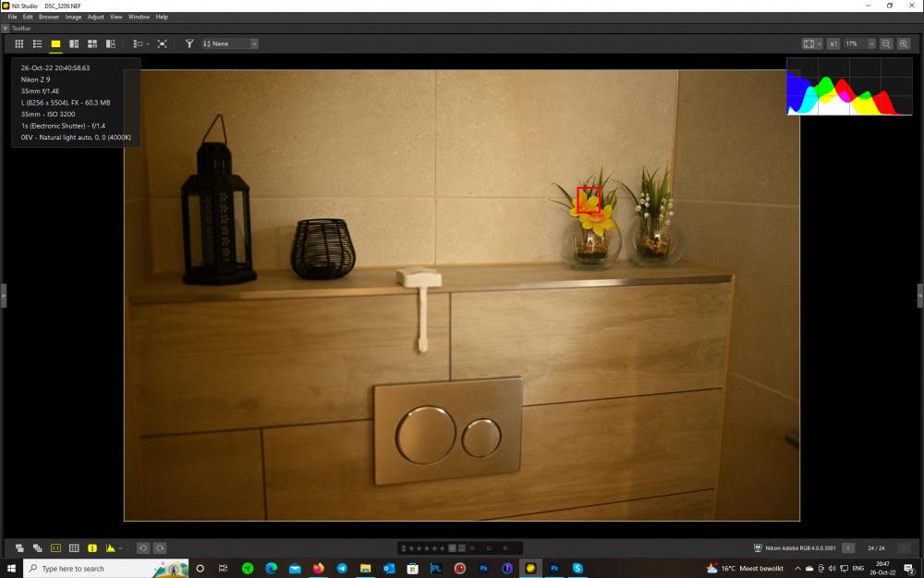This screenshot has height=578, width=924.
Task: Click the fit-to-screen button
Action: (808, 43)
